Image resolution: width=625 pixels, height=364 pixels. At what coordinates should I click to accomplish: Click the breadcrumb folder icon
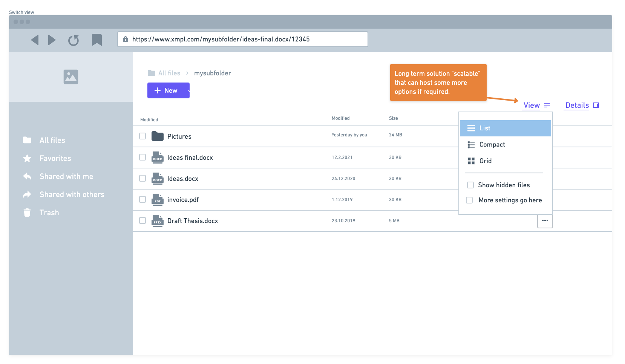(152, 73)
